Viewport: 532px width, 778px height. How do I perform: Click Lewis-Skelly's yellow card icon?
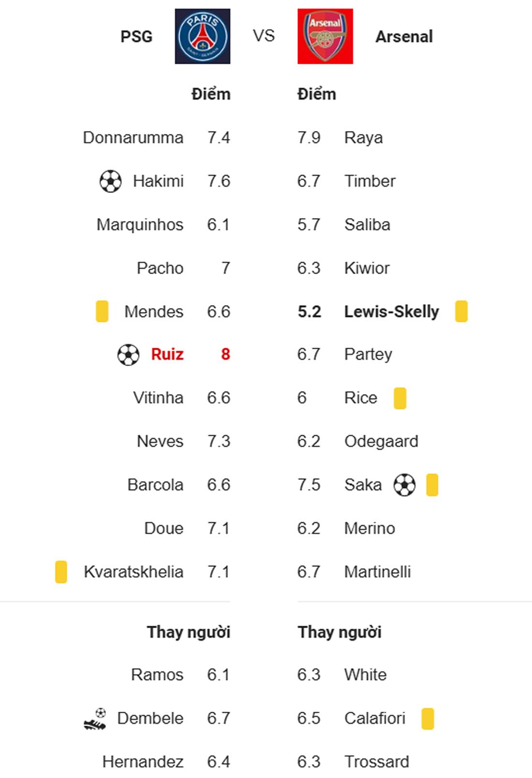click(461, 311)
